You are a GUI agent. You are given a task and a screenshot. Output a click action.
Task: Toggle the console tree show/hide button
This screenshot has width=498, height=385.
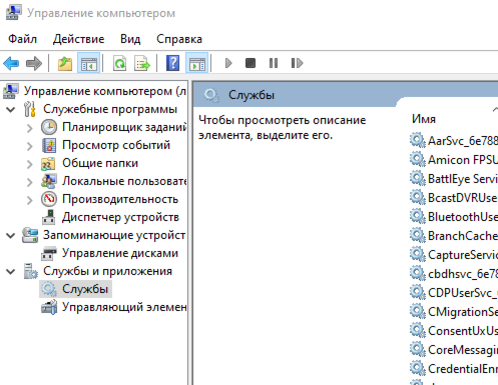(89, 63)
